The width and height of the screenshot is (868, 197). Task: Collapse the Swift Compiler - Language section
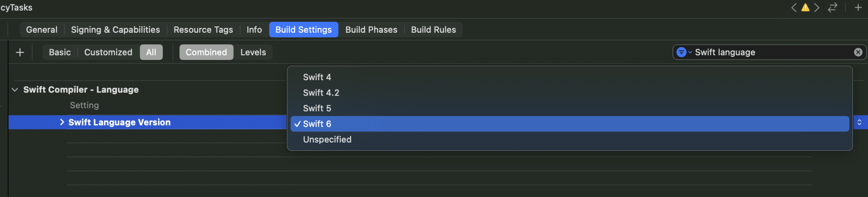pos(15,90)
